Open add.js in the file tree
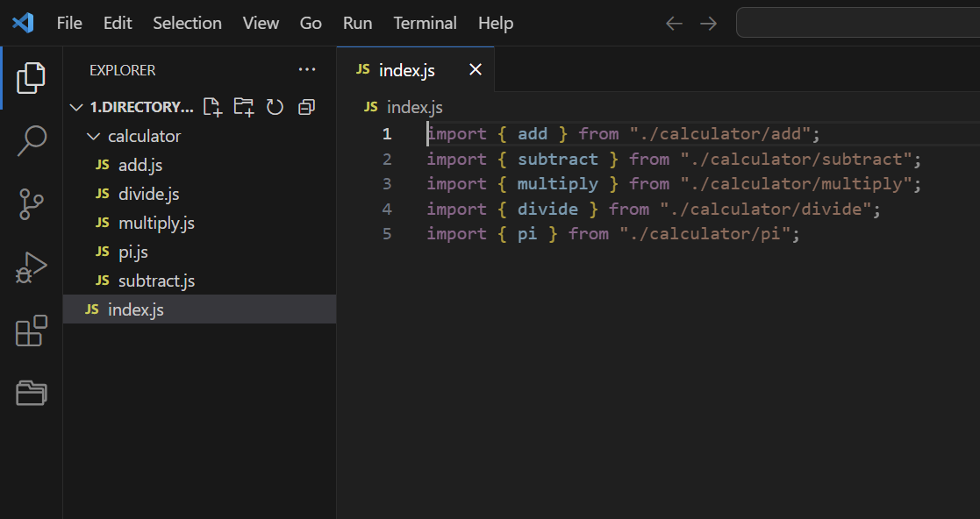Viewport: 980px width, 519px height. 200,165
